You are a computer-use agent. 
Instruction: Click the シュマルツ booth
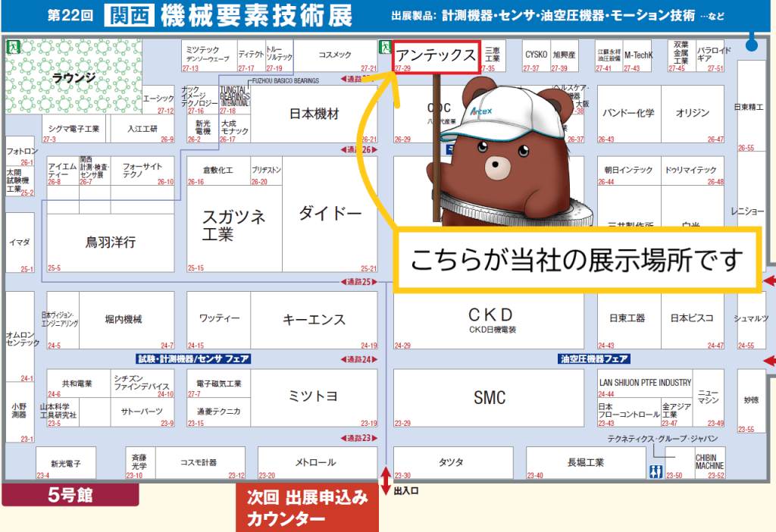751,321
